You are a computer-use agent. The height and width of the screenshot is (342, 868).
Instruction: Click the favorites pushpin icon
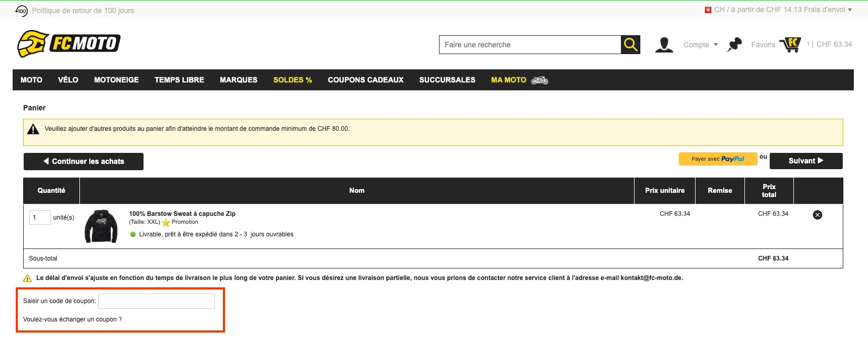[734, 45]
